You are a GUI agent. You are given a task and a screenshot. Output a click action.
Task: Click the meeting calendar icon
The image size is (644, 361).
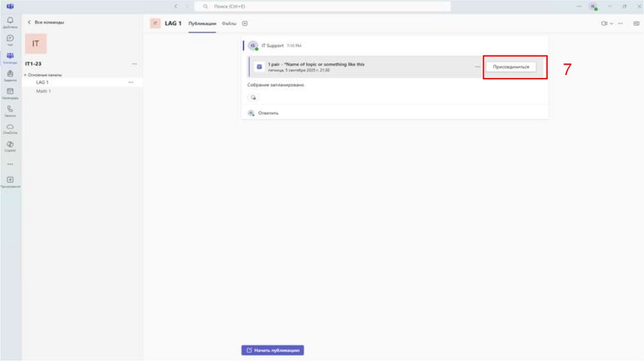259,67
